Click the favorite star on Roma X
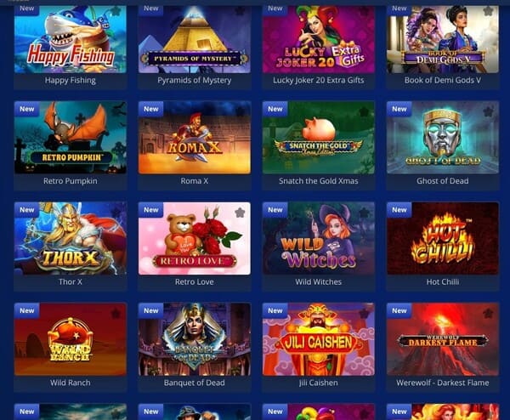This screenshot has width=510, height=420. (x=240, y=111)
